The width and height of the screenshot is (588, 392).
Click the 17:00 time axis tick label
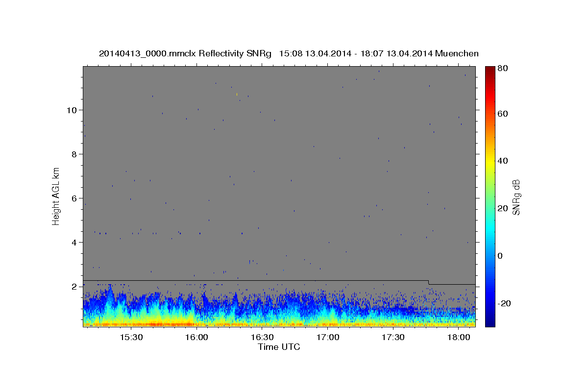(328, 338)
